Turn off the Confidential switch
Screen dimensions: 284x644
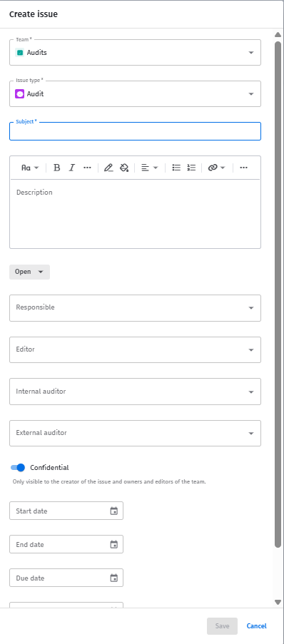(x=18, y=467)
